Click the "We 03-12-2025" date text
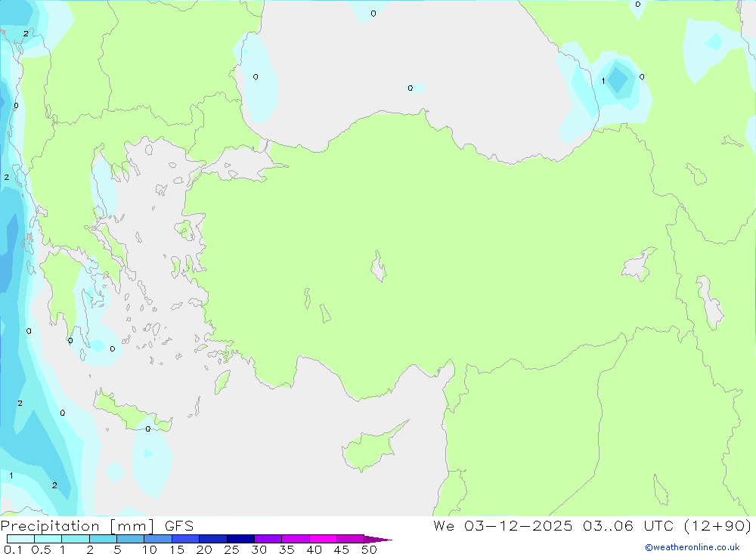Viewport: 756px width, 554px height. (503, 525)
